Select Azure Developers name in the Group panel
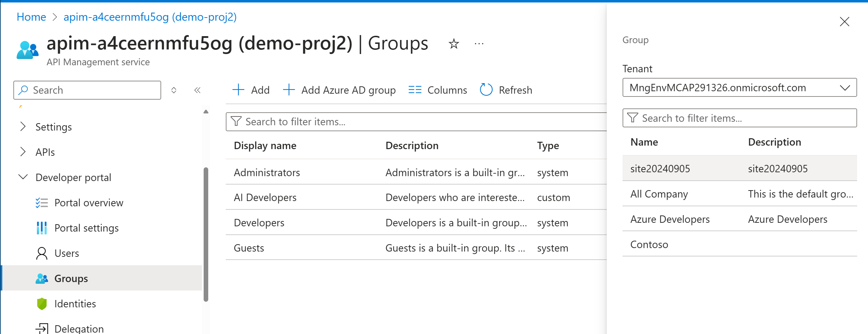The image size is (868, 334). coord(670,219)
